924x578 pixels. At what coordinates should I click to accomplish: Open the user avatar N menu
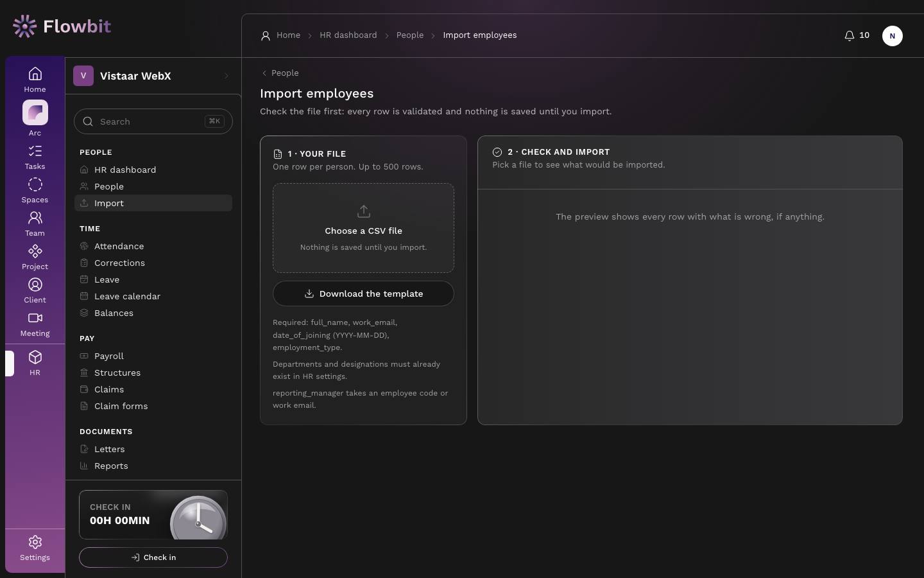click(892, 36)
